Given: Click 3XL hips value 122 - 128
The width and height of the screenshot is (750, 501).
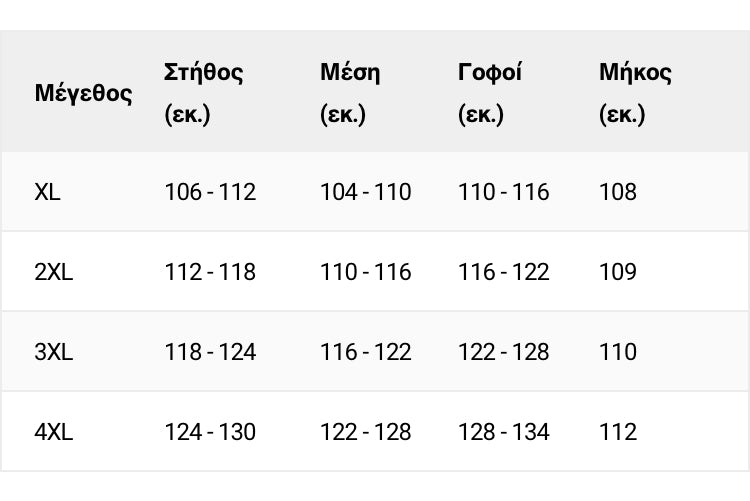Looking at the screenshot, I should tap(503, 352).
